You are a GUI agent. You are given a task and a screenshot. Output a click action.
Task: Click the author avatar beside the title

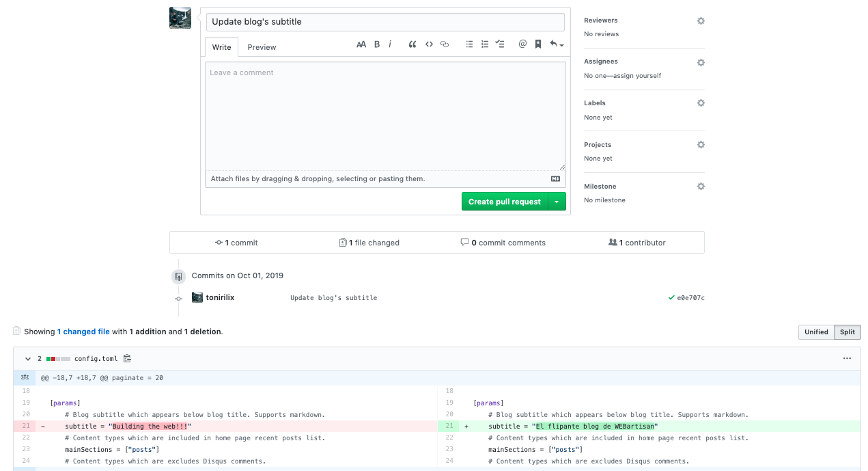click(x=180, y=18)
